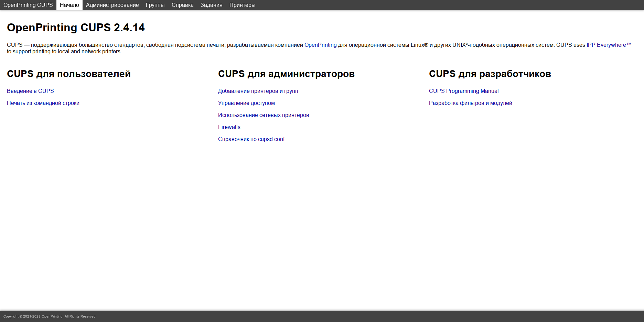Viewport: 644px width, 322px height.
Task: Open Справочник по cupsd.conf
Action: coord(251,139)
